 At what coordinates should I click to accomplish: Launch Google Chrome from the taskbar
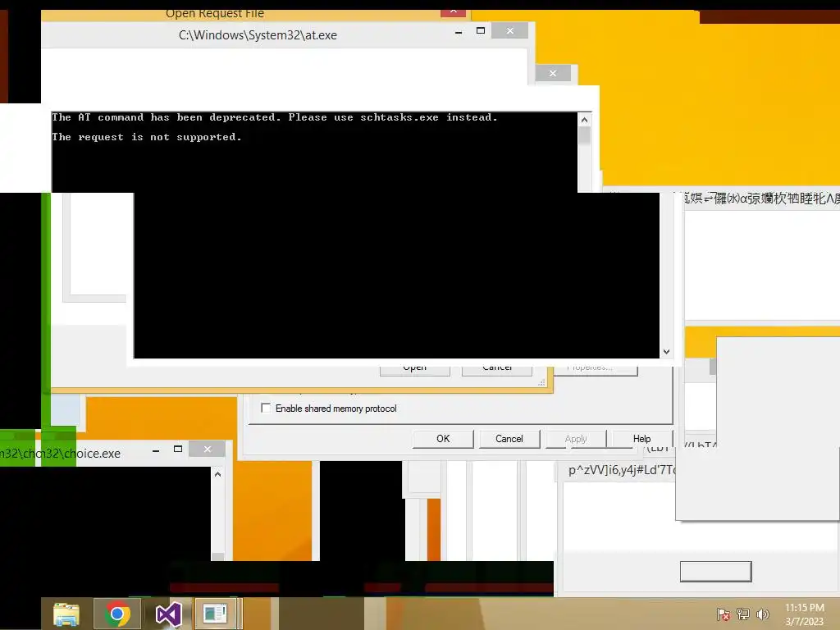tap(116, 614)
